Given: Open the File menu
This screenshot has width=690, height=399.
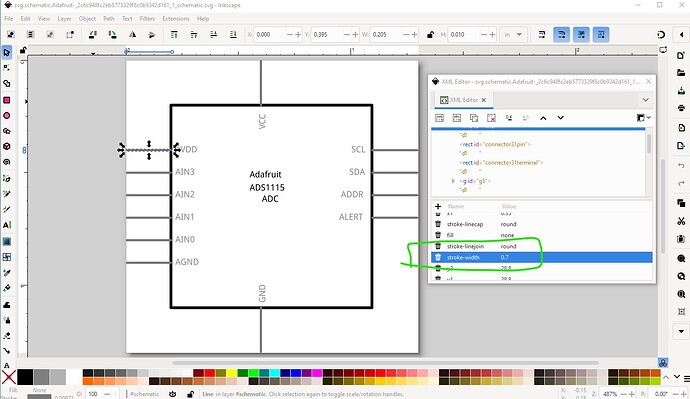Looking at the screenshot, I should 8,18.
